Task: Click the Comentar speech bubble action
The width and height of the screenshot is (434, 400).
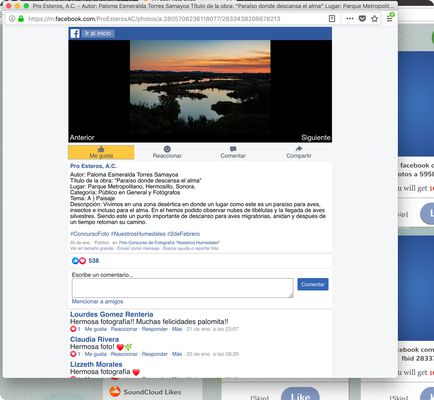Action: (x=233, y=152)
